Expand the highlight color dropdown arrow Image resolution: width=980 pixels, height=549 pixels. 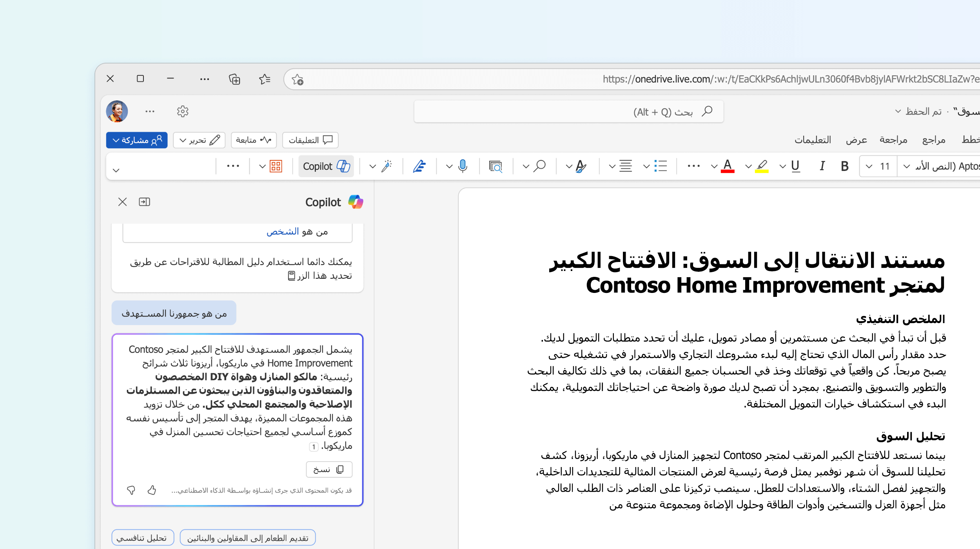point(748,167)
